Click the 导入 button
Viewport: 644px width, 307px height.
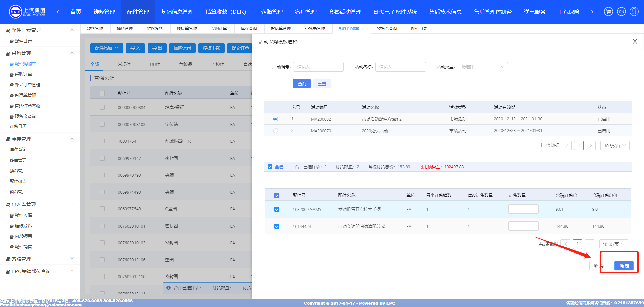(x=136, y=48)
